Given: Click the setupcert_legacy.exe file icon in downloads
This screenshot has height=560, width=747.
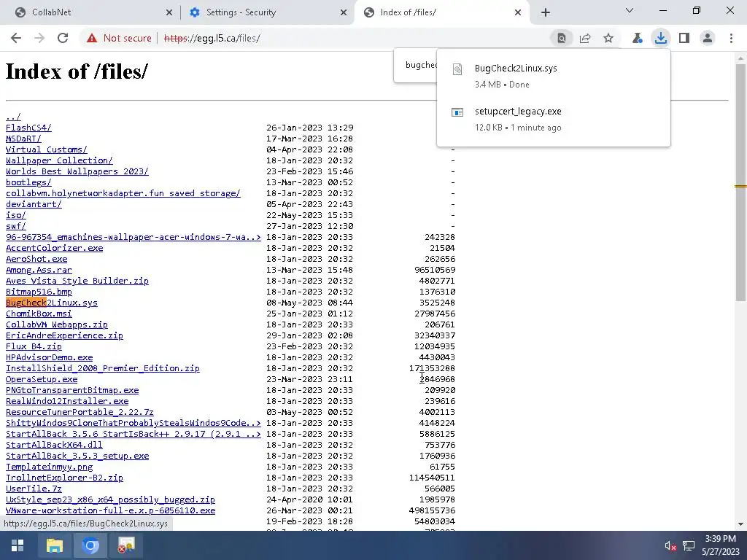Looking at the screenshot, I should [457, 112].
